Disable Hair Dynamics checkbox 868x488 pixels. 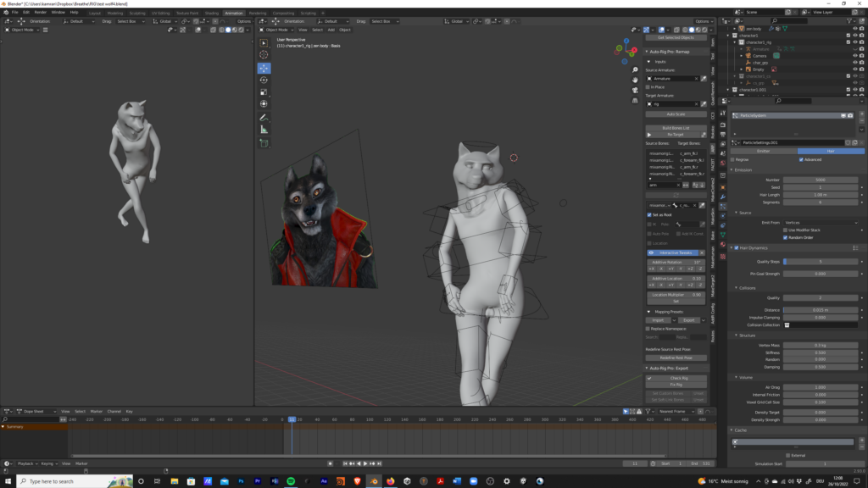(x=737, y=248)
